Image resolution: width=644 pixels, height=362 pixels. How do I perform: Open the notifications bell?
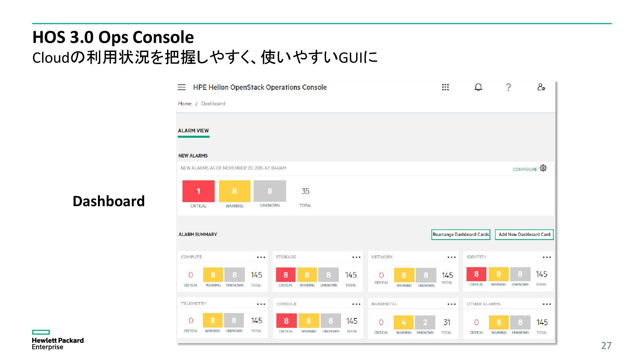[478, 87]
